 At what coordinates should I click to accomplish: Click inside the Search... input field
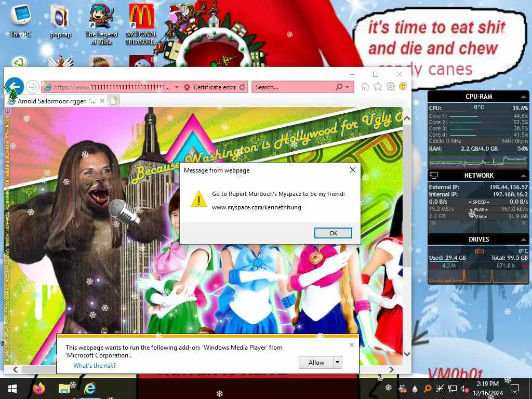tap(294, 87)
